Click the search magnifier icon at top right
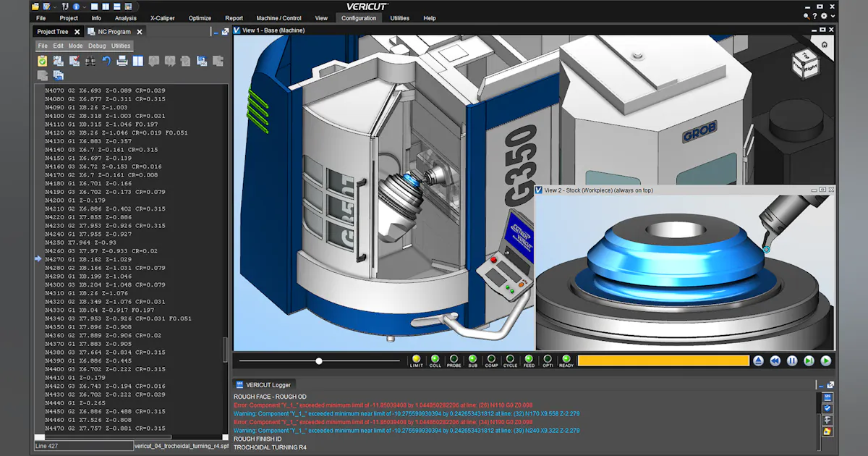Image resolution: width=868 pixels, height=456 pixels. [x=807, y=15]
